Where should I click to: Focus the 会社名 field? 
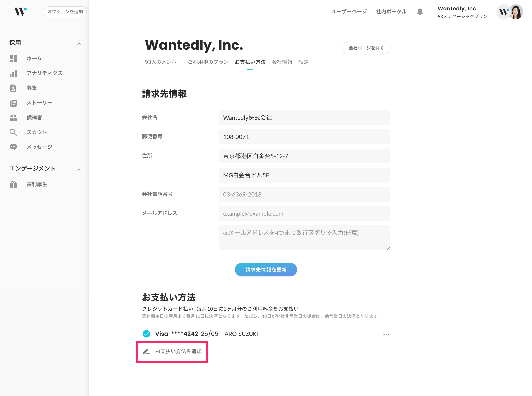[304, 118]
